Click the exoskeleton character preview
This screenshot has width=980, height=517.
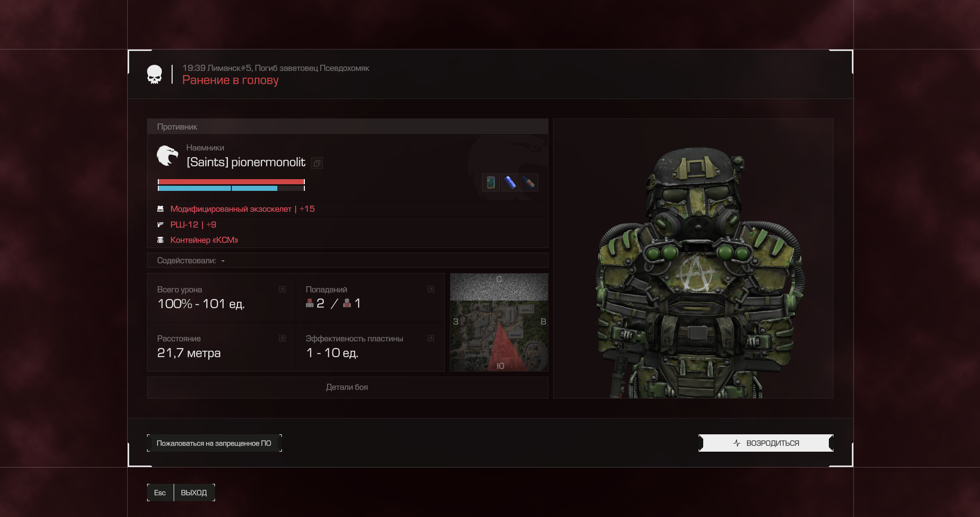pos(693,259)
